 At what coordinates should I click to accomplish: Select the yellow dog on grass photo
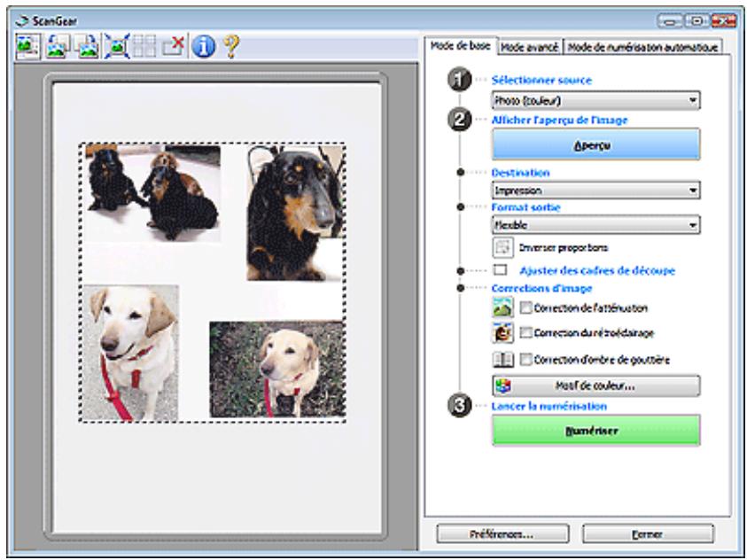point(276,369)
